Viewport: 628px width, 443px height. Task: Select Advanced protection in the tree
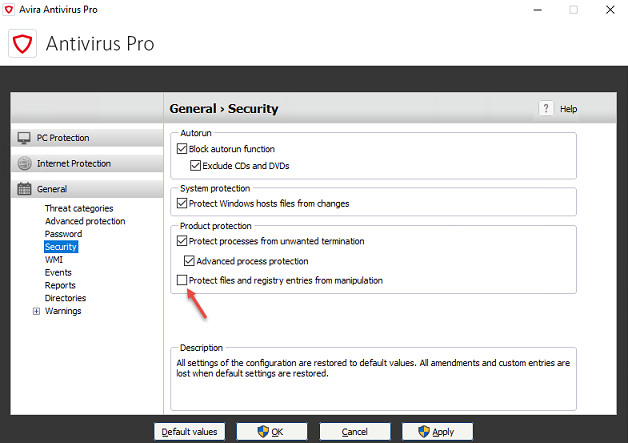[x=85, y=221]
